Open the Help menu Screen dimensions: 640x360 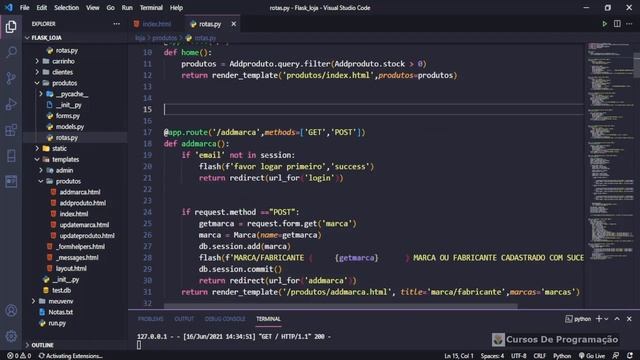point(176,7)
